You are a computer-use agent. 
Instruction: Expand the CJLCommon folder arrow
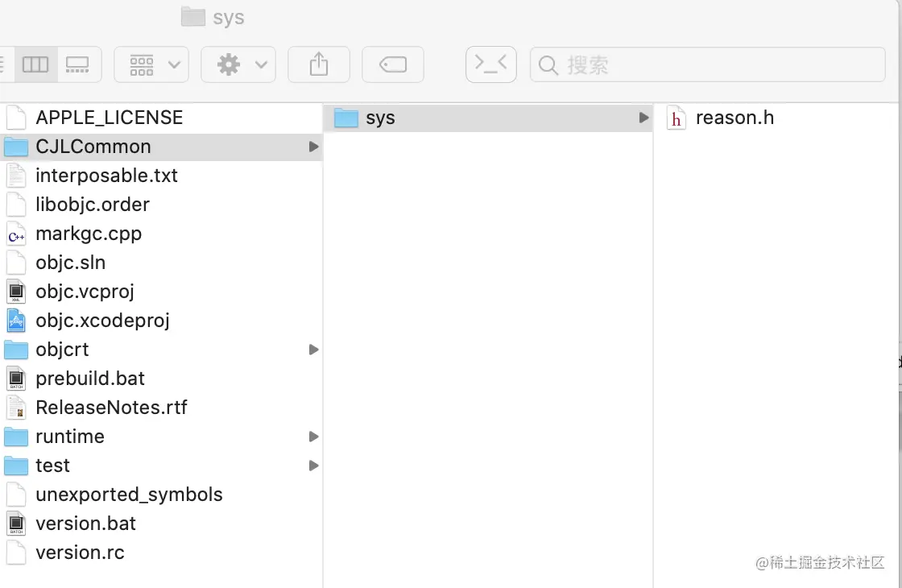click(313, 147)
